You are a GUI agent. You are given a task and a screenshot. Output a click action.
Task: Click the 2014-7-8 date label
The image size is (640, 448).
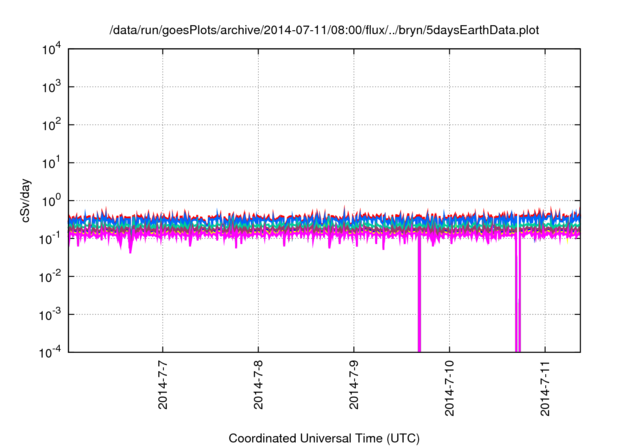point(258,384)
